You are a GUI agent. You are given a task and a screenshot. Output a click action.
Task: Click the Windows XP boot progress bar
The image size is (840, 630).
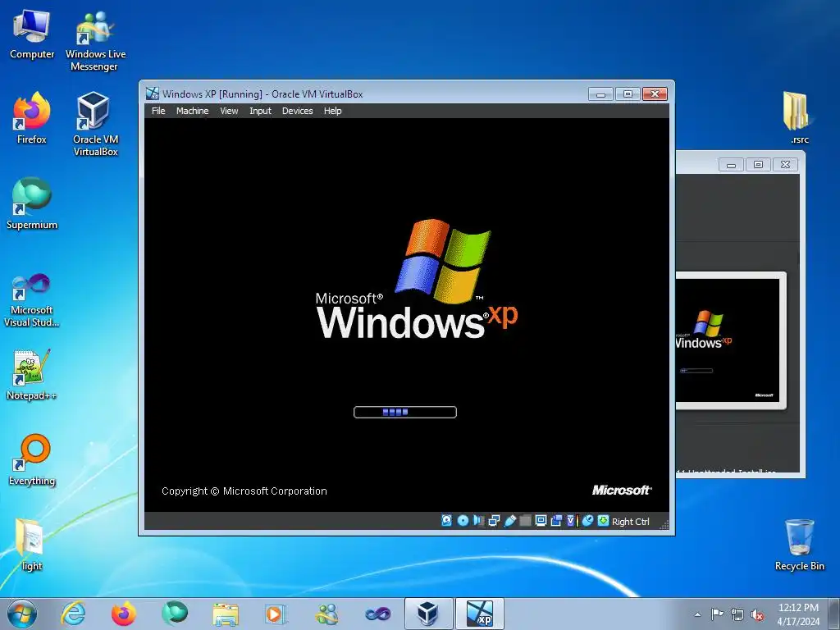pos(405,412)
